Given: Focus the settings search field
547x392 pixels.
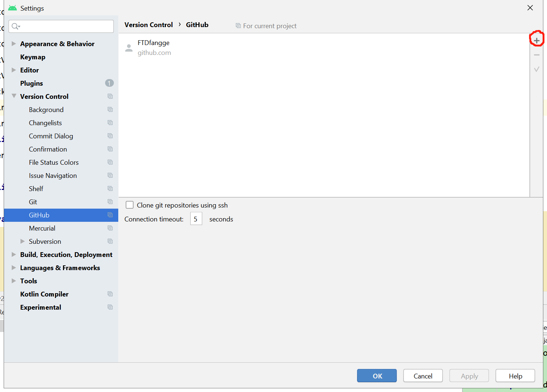Looking at the screenshot, I should [61, 26].
